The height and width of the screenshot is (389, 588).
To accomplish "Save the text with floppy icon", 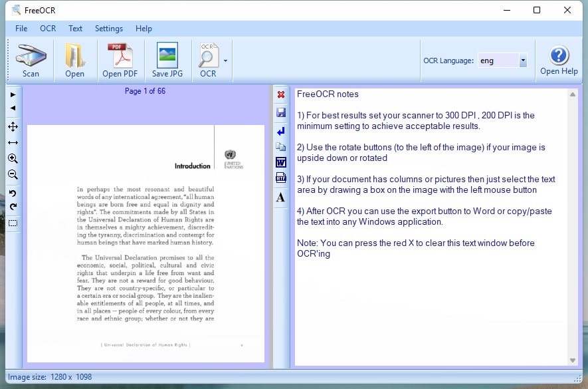I will click(x=281, y=112).
